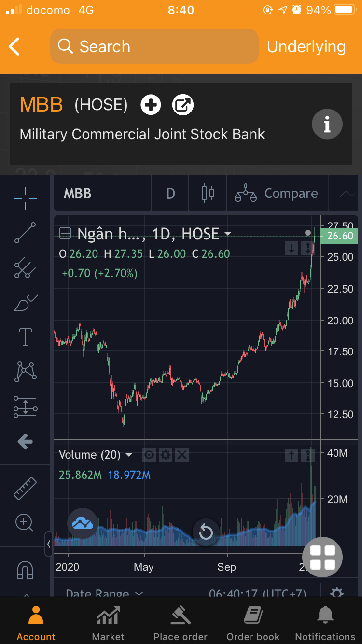
Task: Switch to the Market tab
Action: click(x=108, y=623)
